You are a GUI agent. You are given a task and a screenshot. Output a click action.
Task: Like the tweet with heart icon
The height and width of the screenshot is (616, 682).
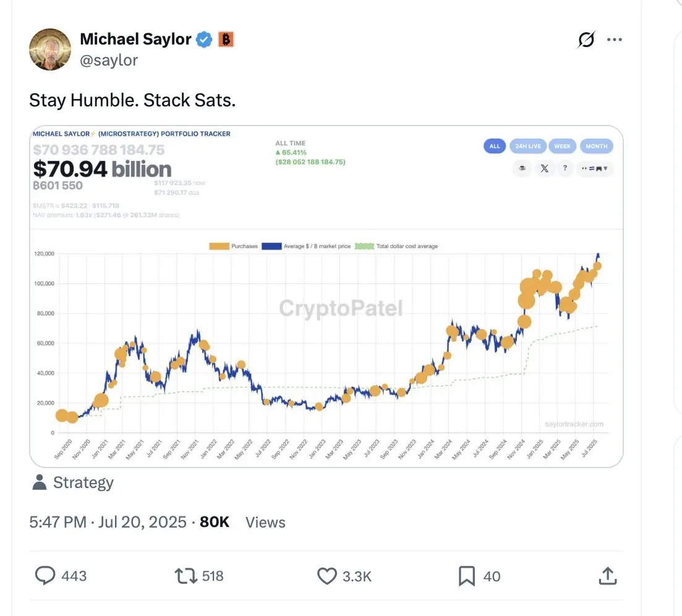pos(326,576)
